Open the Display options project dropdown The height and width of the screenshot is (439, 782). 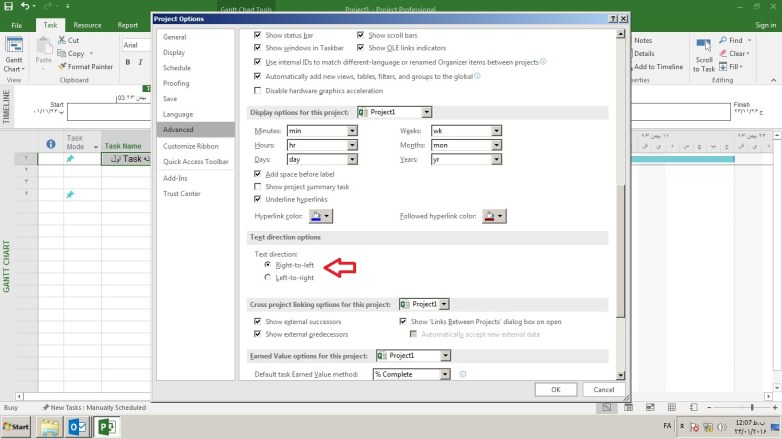(427, 112)
